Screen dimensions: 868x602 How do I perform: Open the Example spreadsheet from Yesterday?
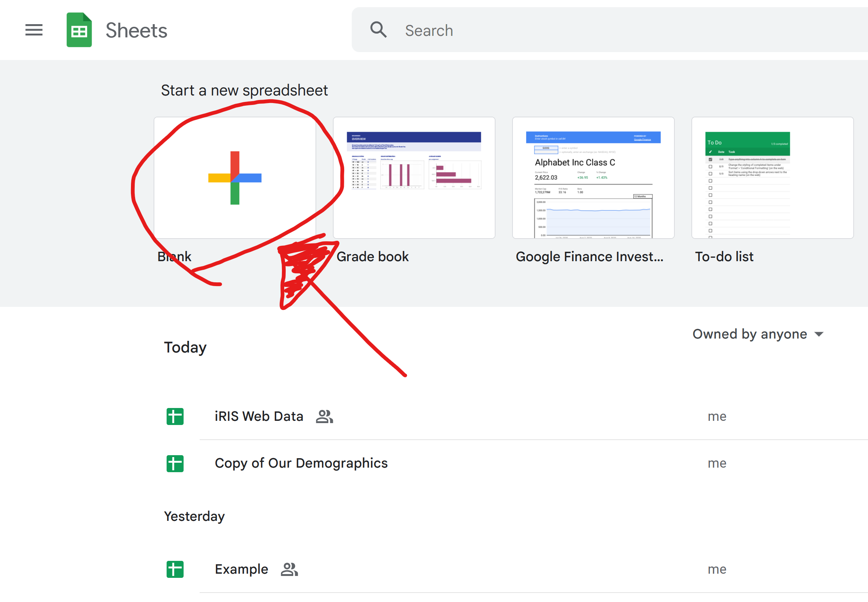[242, 569]
